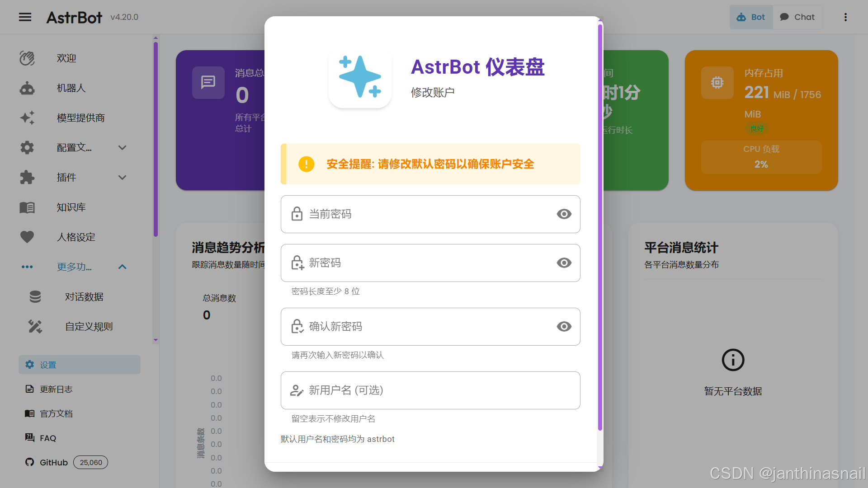Click the lock-plus icon in 新密码 field
This screenshot has height=488, width=868.
point(297,263)
